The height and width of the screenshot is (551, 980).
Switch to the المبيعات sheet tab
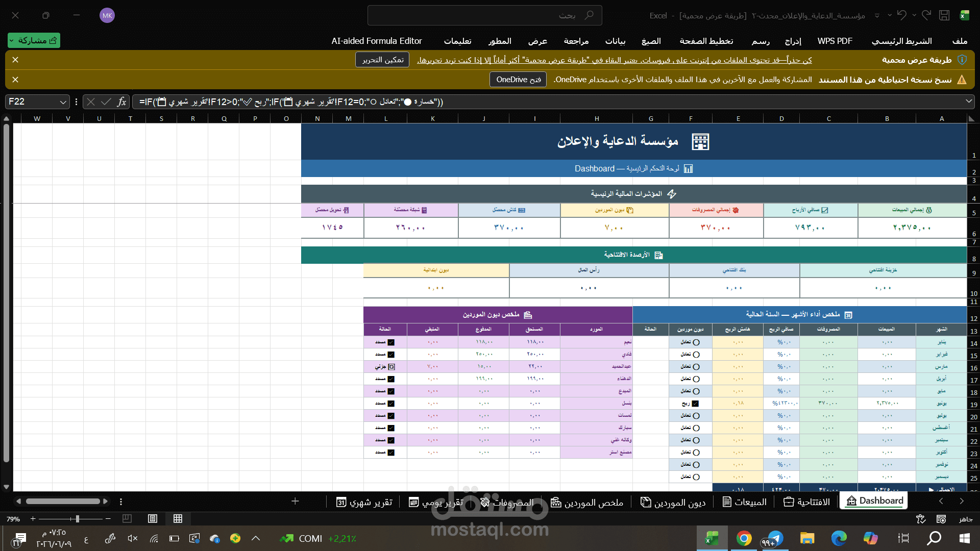(x=745, y=502)
